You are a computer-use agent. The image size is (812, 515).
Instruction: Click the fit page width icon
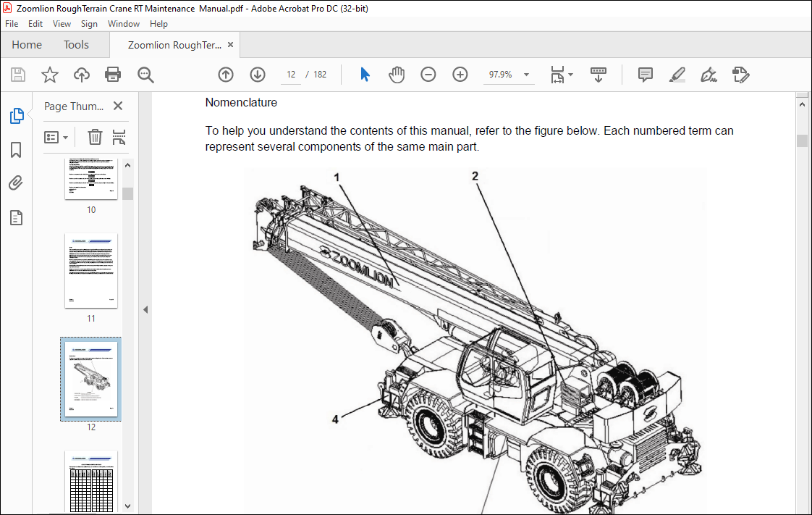(x=557, y=75)
